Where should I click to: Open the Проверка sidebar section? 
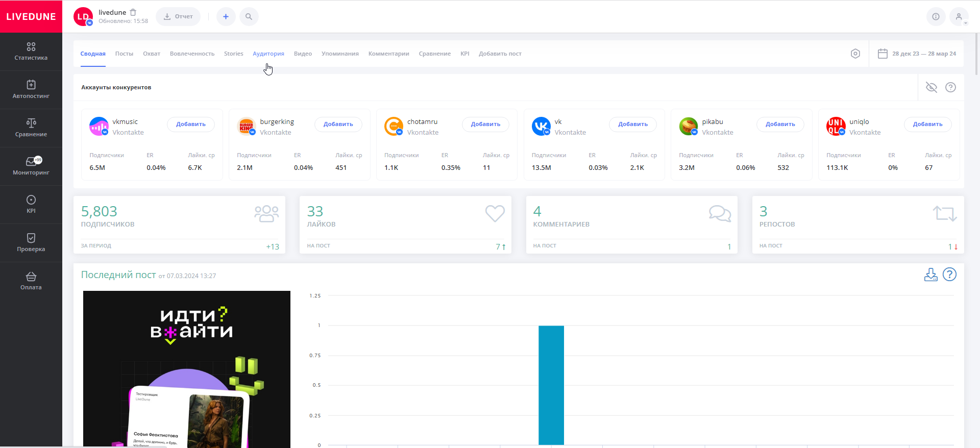point(31,243)
